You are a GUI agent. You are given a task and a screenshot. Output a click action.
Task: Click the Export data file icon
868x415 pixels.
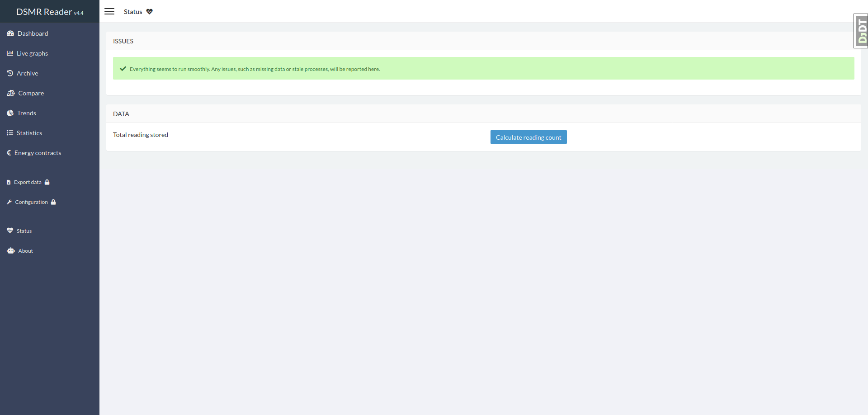click(x=9, y=182)
